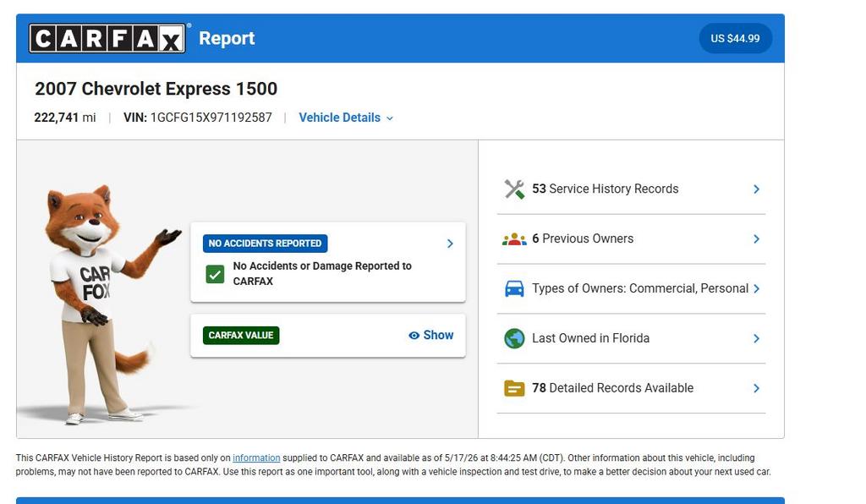Click No Accidents or Damage Reported text

point(322,273)
